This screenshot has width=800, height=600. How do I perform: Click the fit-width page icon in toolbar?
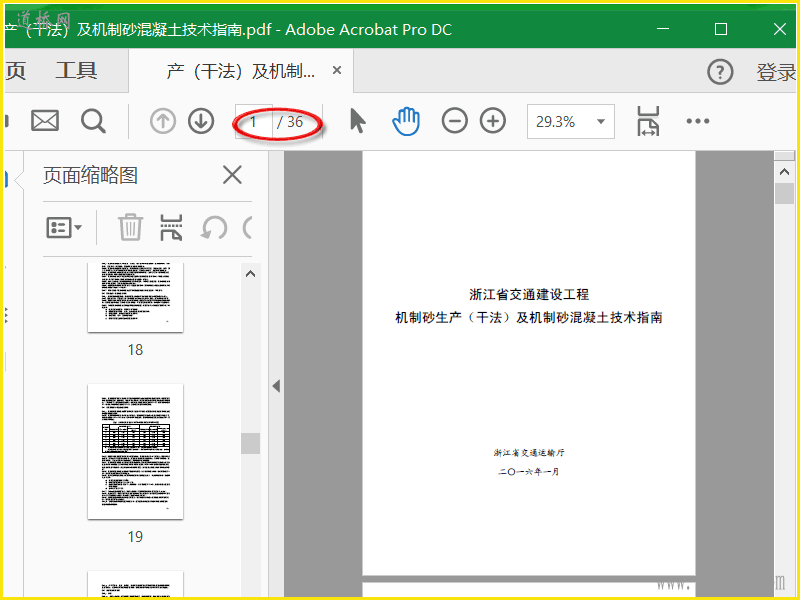pos(648,121)
